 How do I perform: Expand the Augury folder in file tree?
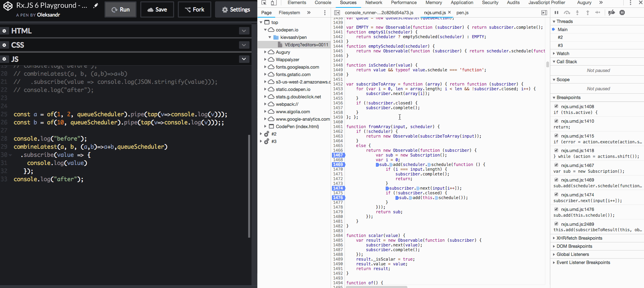[265, 52]
